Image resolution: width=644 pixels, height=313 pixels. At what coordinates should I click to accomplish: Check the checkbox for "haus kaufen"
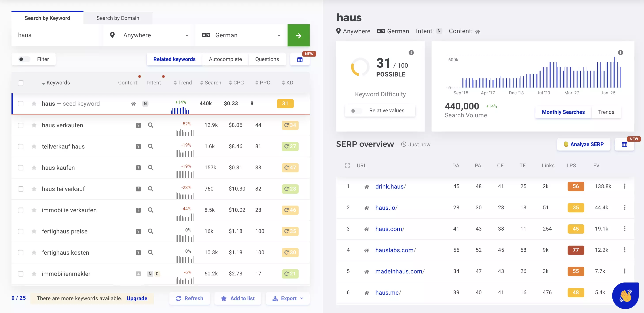pyautogui.click(x=21, y=168)
